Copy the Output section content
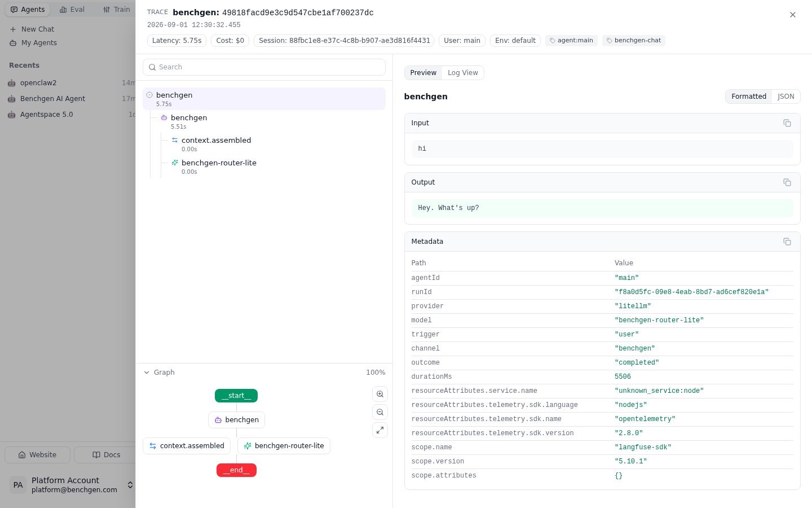 click(787, 182)
